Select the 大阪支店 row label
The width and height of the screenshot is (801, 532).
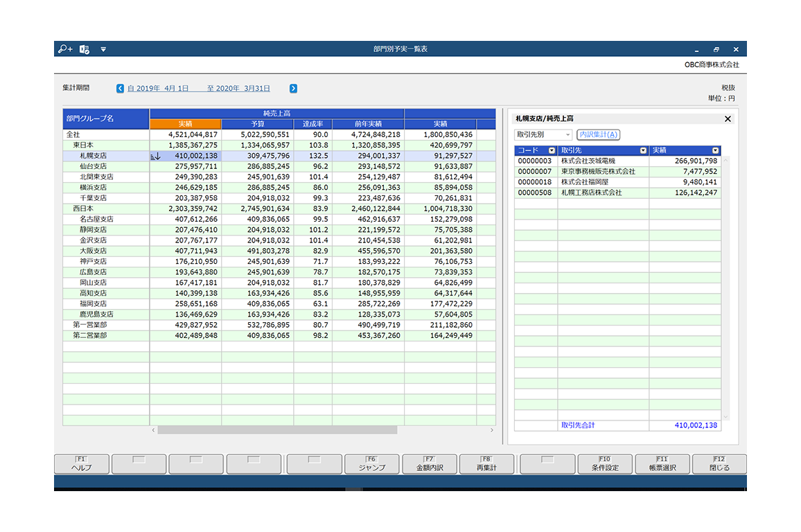[93, 251]
